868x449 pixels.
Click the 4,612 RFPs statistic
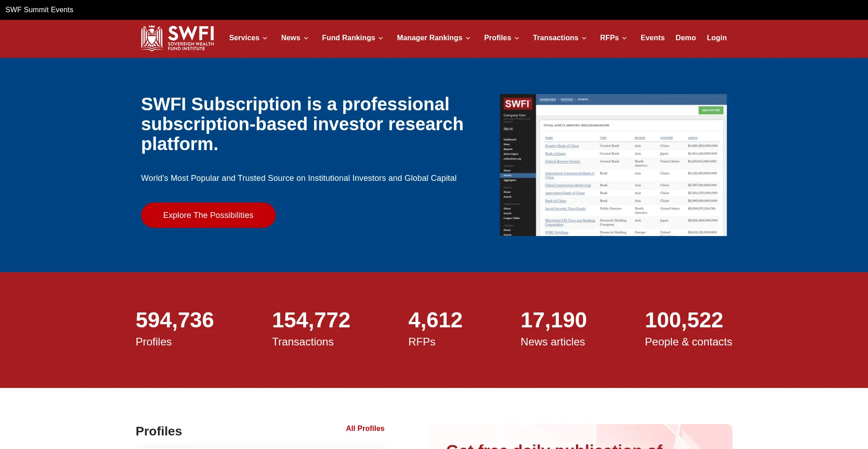[x=435, y=329]
